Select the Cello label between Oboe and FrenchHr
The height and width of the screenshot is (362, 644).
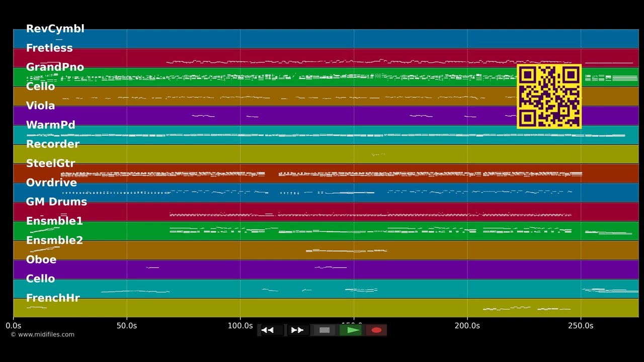click(x=40, y=279)
